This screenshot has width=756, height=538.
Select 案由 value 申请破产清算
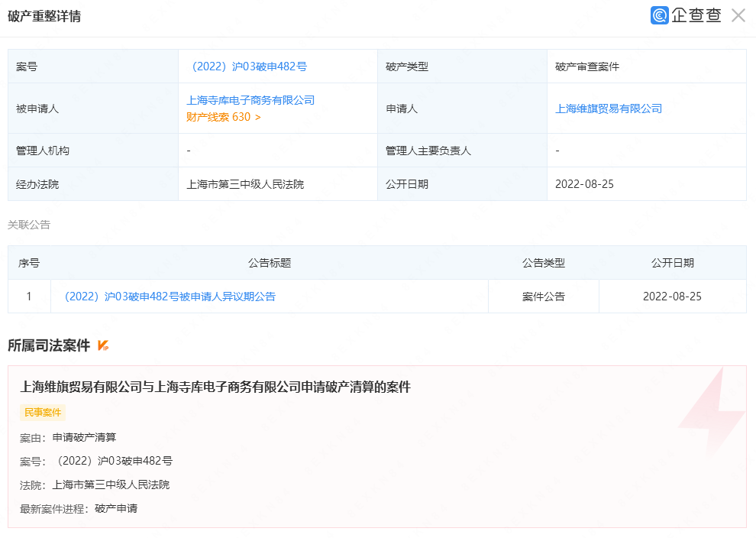[84, 437]
